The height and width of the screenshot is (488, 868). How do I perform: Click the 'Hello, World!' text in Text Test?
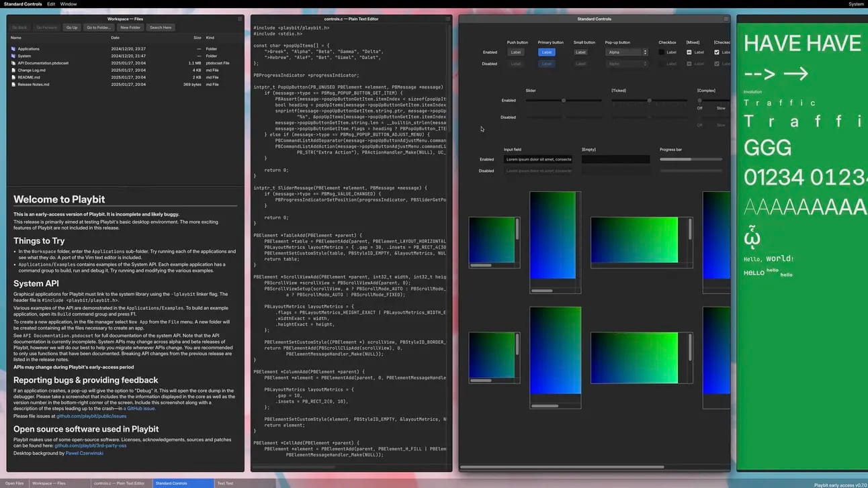tap(769, 258)
